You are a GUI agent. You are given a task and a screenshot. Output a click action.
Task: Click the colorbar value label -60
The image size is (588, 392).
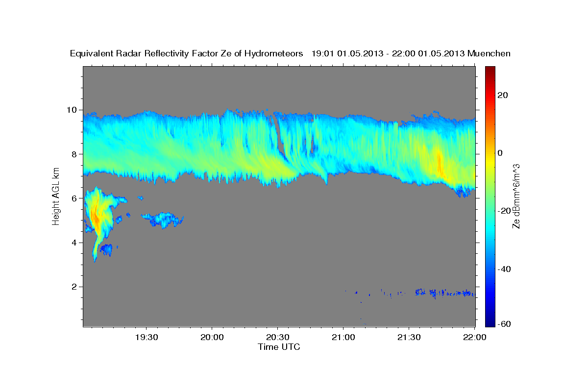504,323
